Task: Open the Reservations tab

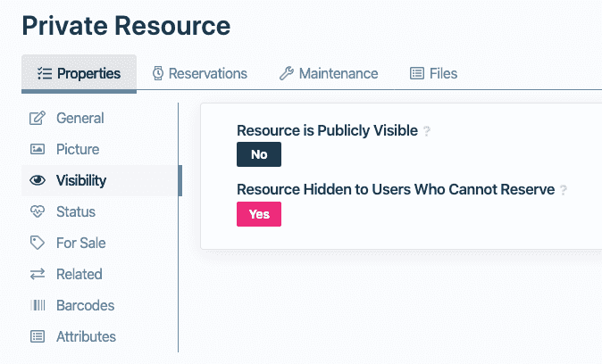Action: [x=198, y=73]
